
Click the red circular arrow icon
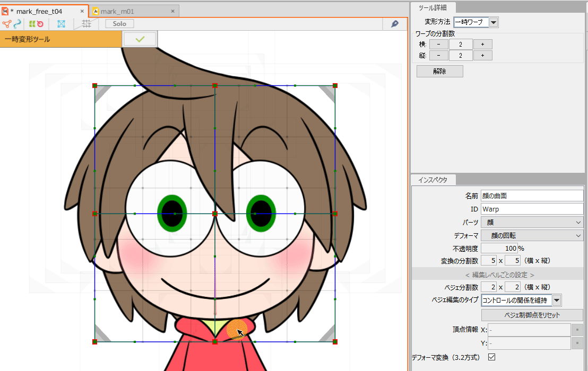(x=40, y=24)
